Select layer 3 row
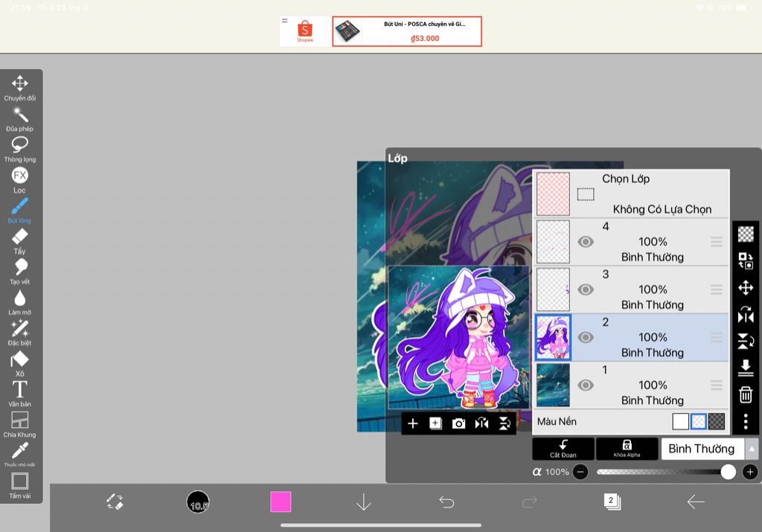The image size is (762, 532). [632, 289]
